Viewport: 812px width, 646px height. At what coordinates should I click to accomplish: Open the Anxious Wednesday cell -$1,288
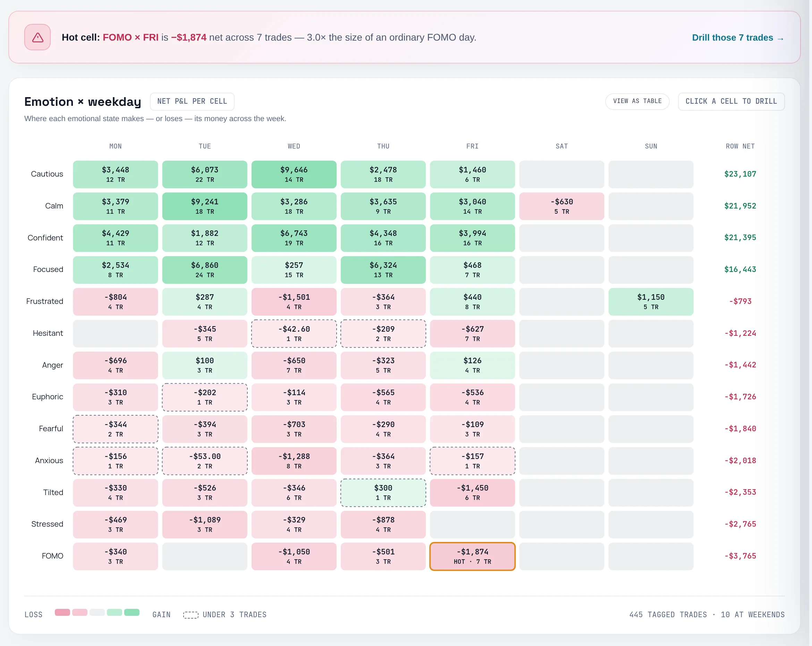point(294,461)
